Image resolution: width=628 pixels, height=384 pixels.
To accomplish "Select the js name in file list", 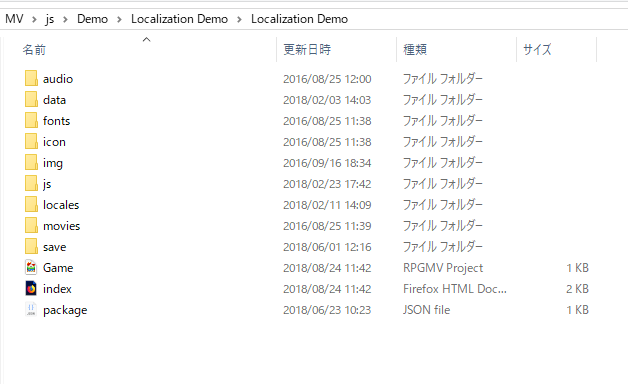I will 47,184.
